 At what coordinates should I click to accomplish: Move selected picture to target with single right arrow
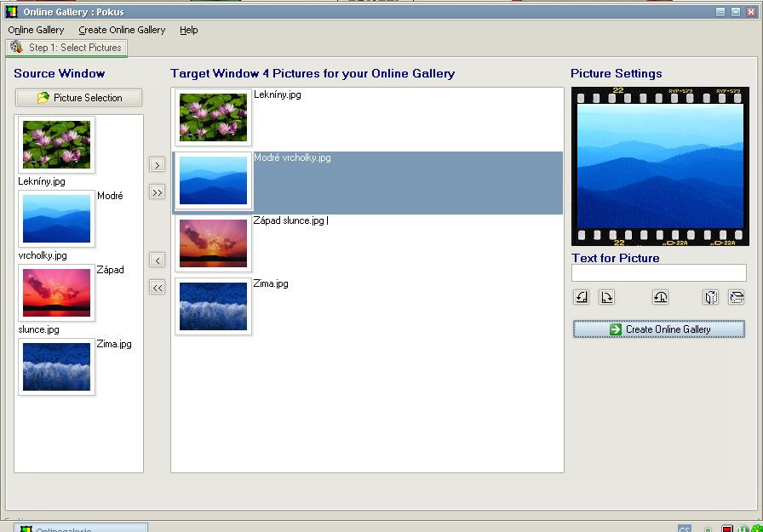[x=158, y=165]
